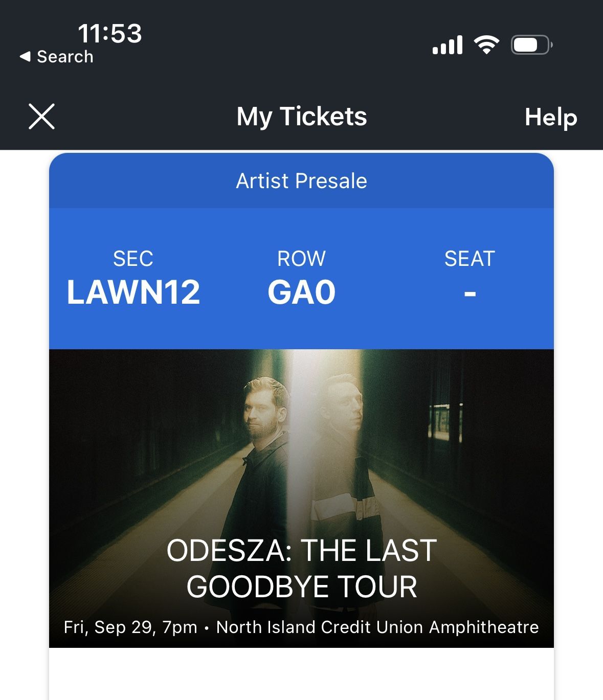Viewport: 603px width, 700px height.
Task: Tap the 11:53 clock
Action: coord(109,34)
